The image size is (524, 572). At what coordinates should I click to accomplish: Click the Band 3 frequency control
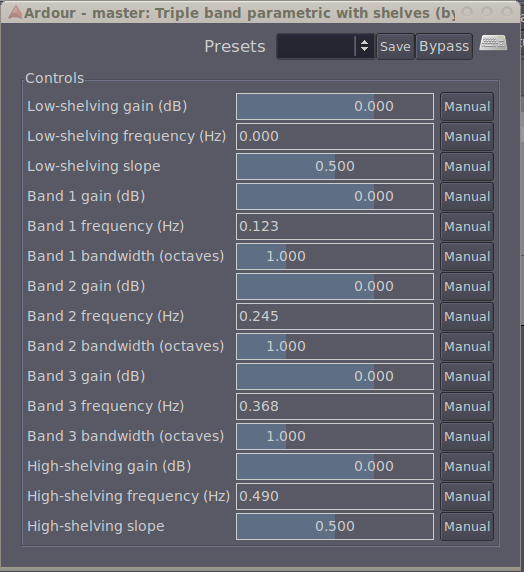click(335, 406)
